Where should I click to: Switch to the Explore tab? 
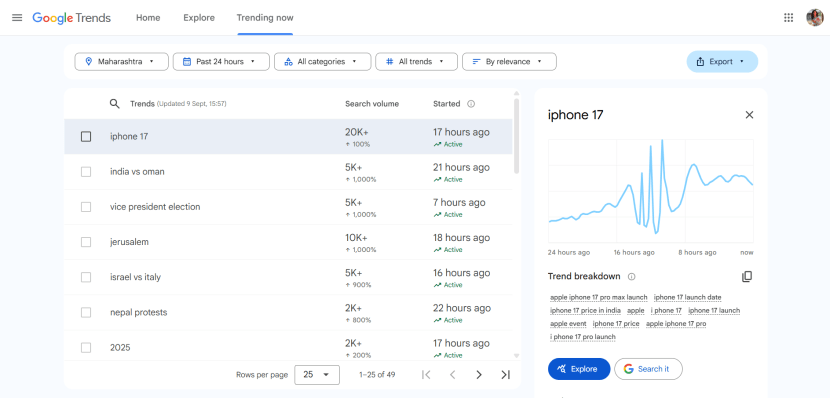199,17
